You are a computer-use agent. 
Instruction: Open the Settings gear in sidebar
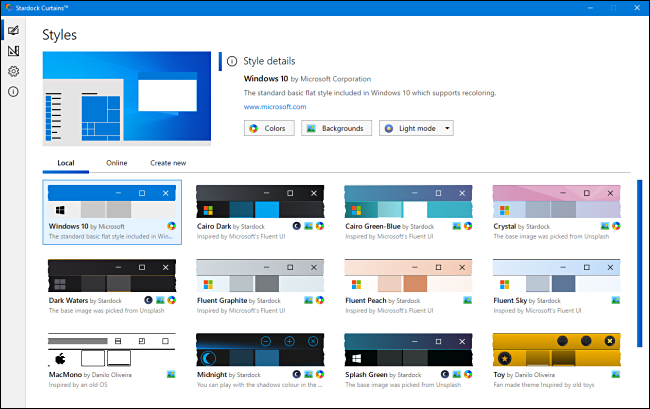click(13, 71)
